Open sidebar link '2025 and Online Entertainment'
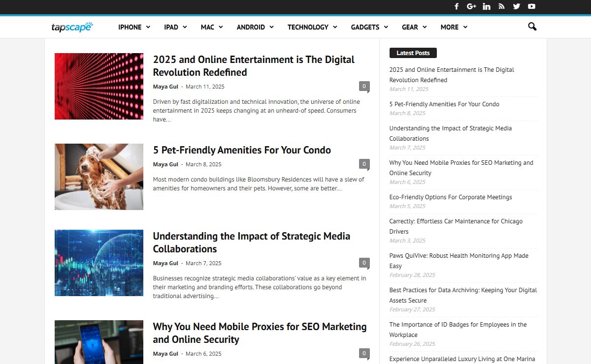 pyautogui.click(x=452, y=75)
